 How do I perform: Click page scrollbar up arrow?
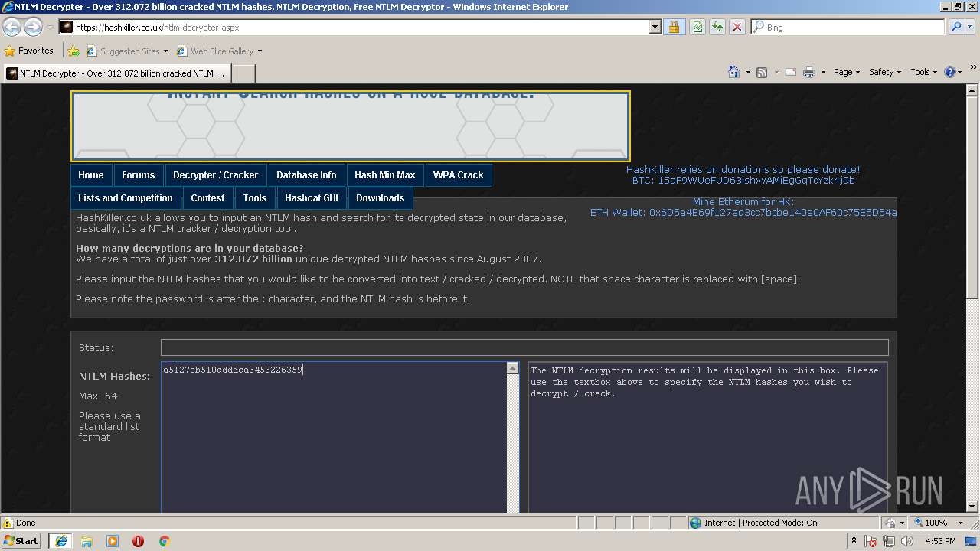click(x=973, y=90)
